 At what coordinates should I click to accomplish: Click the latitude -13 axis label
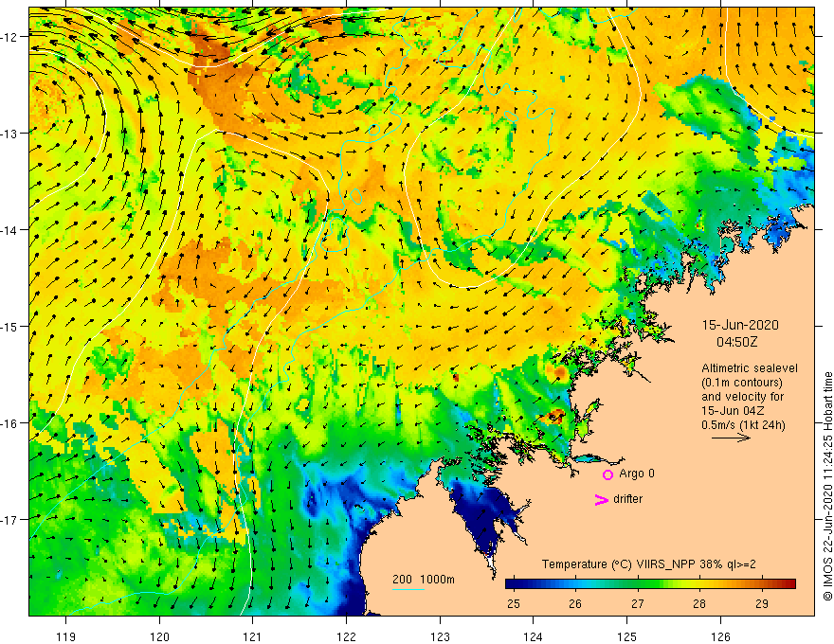point(9,134)
